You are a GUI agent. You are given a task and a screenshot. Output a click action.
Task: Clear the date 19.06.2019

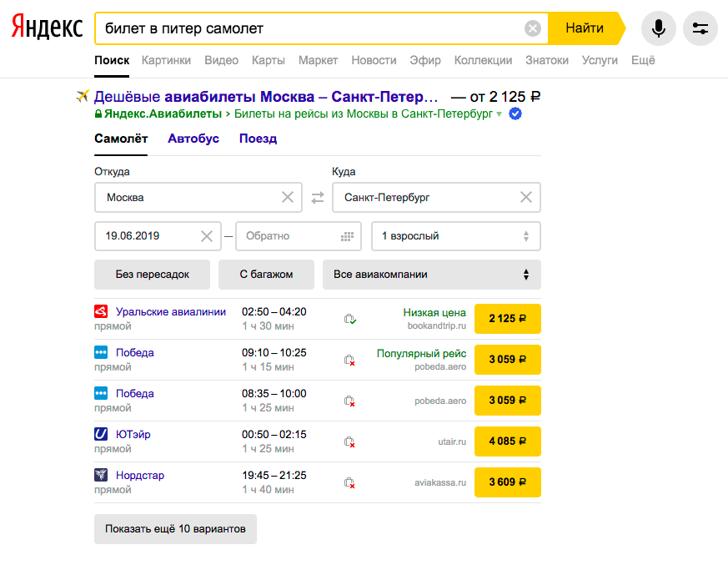point(207,236)
